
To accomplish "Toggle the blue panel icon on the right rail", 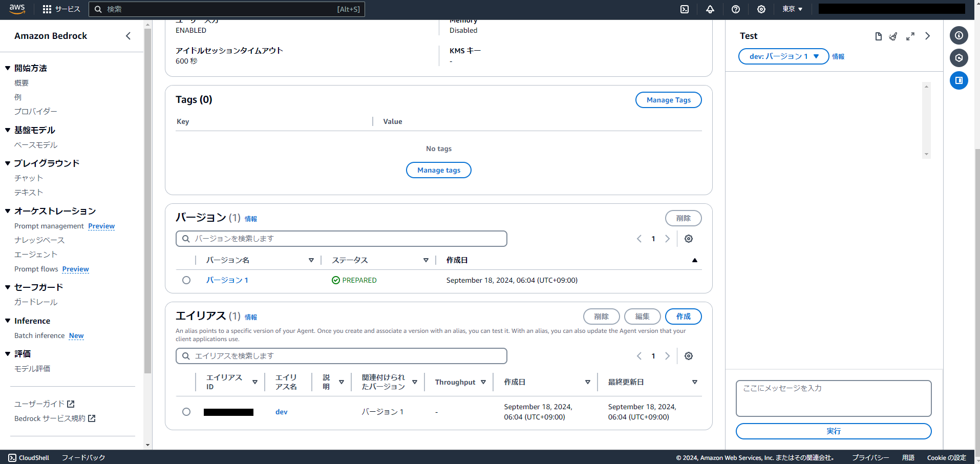I will tap(959, 80).
